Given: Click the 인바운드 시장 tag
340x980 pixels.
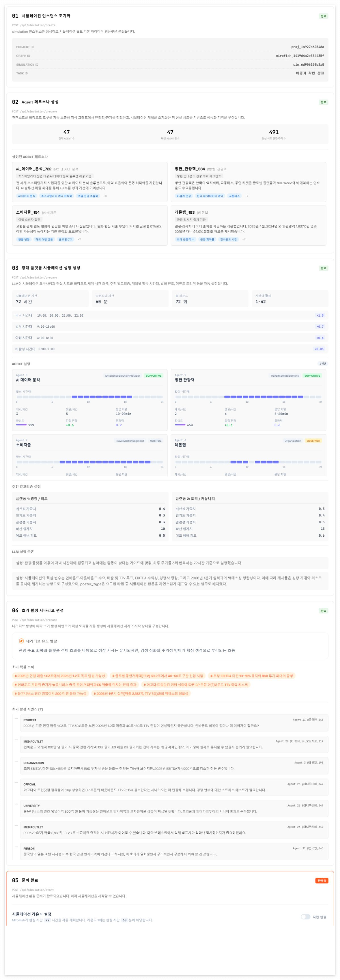Looking at the screenshot, I should [229, 239].
